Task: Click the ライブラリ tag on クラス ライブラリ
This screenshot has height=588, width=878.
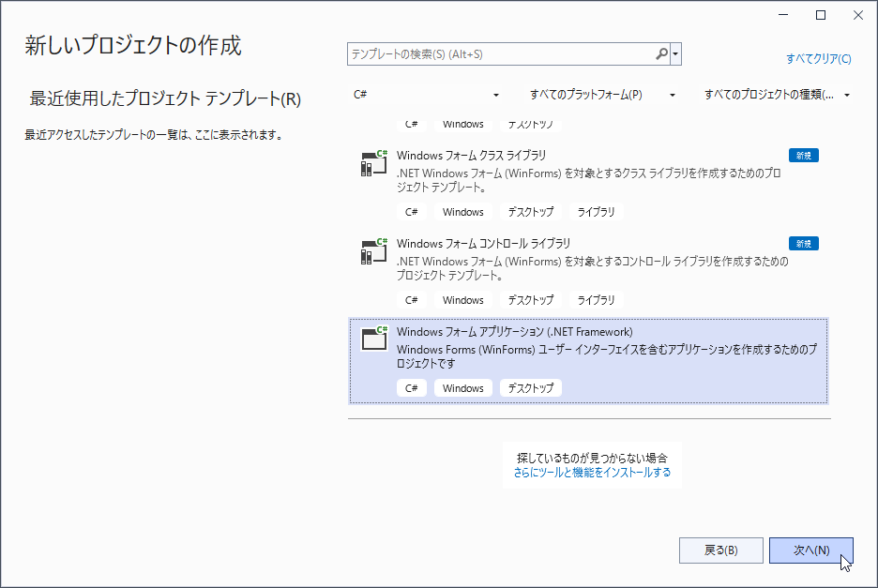Action: tap(596, 211)
